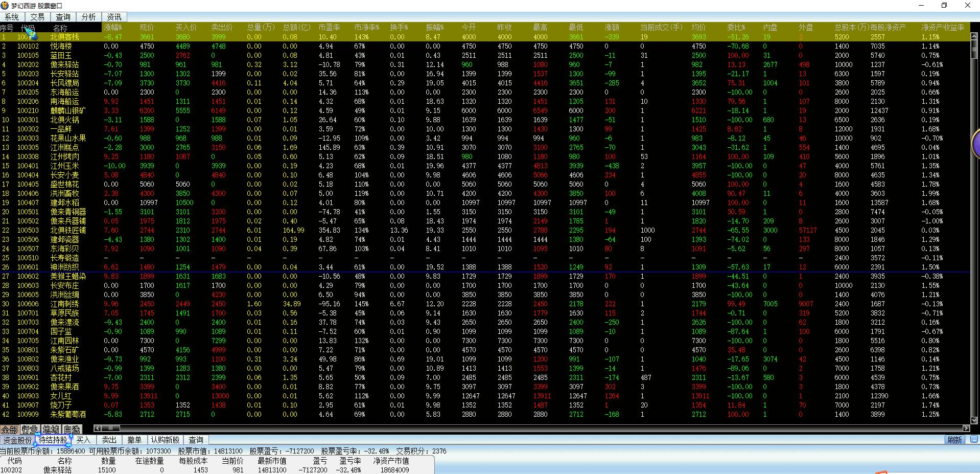Click the 买入 buy button
The image size is (980, 474).
83,440
